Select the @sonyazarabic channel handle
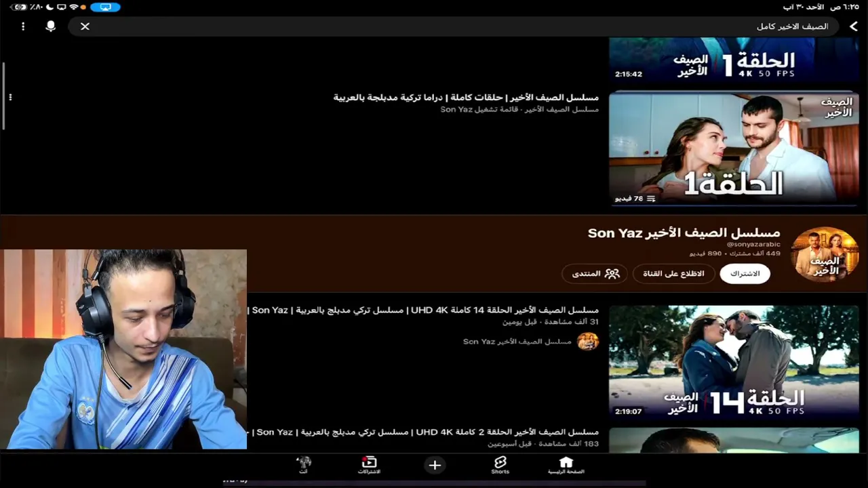Viewport: 868px width, 488px height. [x=753, y=244]
